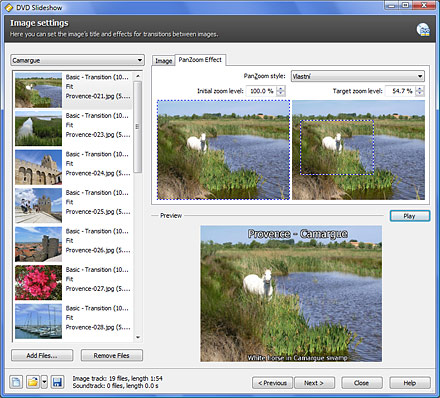
Task: Open Help from the bottom button
Action: pos(410,383)
